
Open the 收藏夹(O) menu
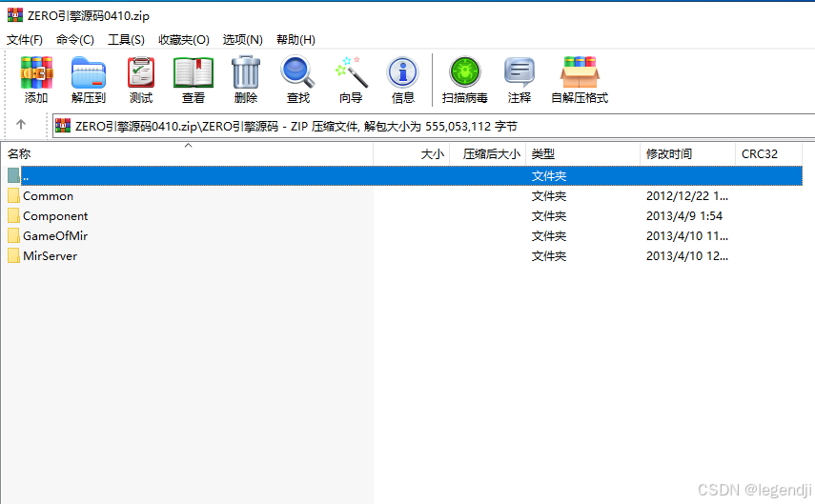tap(183, 39)
